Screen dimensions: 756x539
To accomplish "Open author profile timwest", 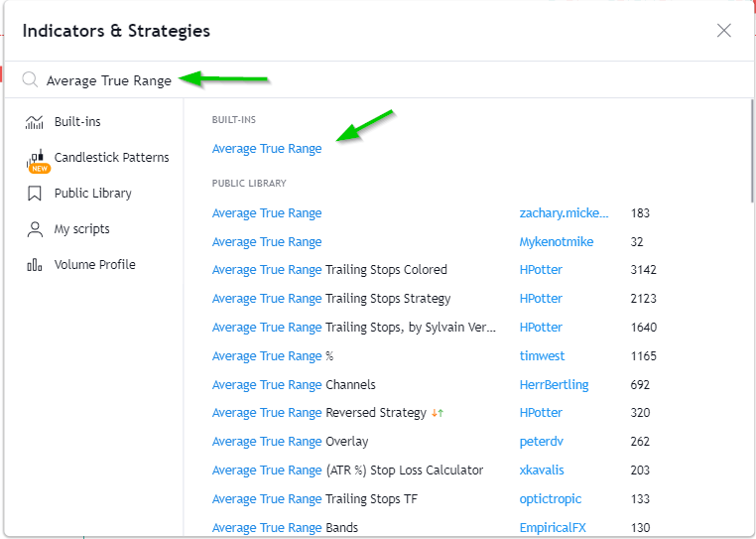I will [x=541, y=356].
